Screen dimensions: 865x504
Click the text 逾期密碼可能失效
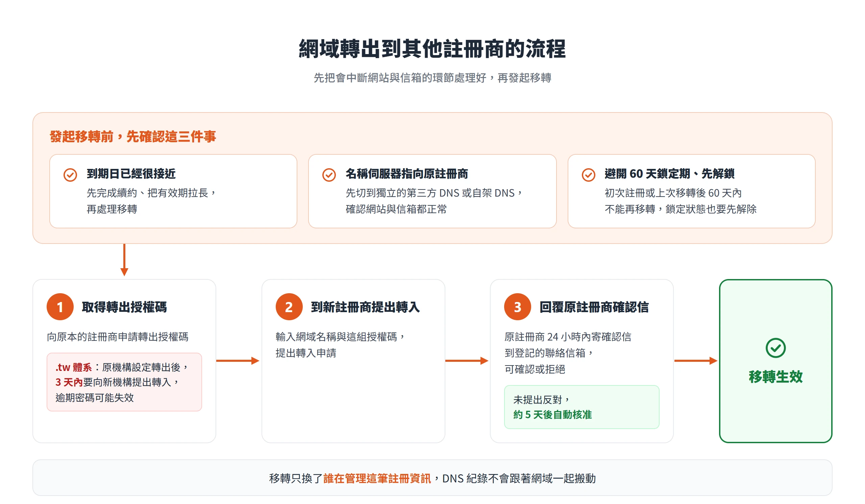click(x=94, y=398)
